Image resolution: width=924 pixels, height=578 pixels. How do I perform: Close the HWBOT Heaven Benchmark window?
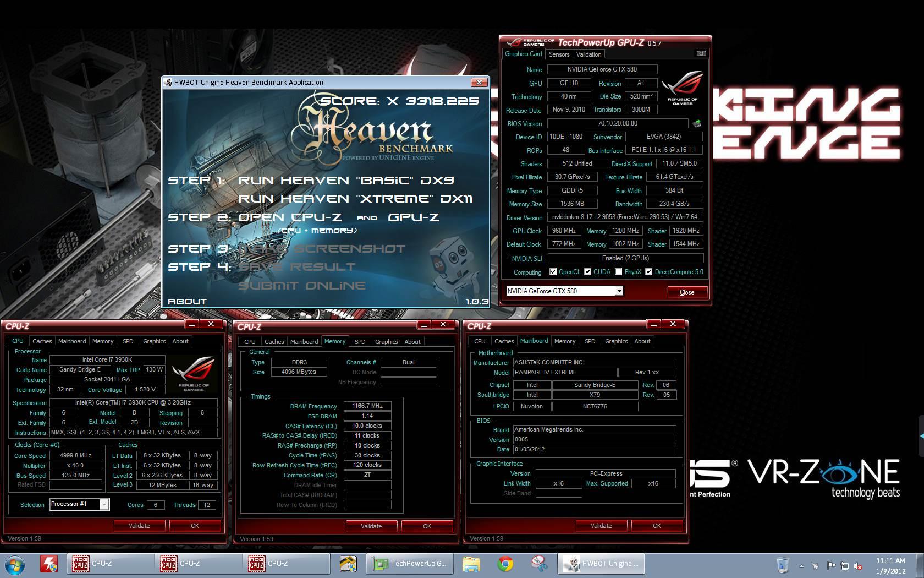point(479,82)
